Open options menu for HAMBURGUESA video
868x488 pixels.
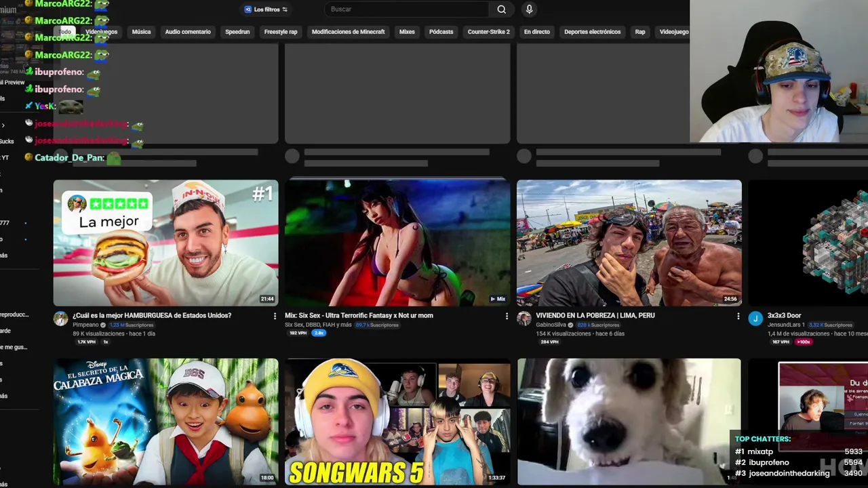275,316
